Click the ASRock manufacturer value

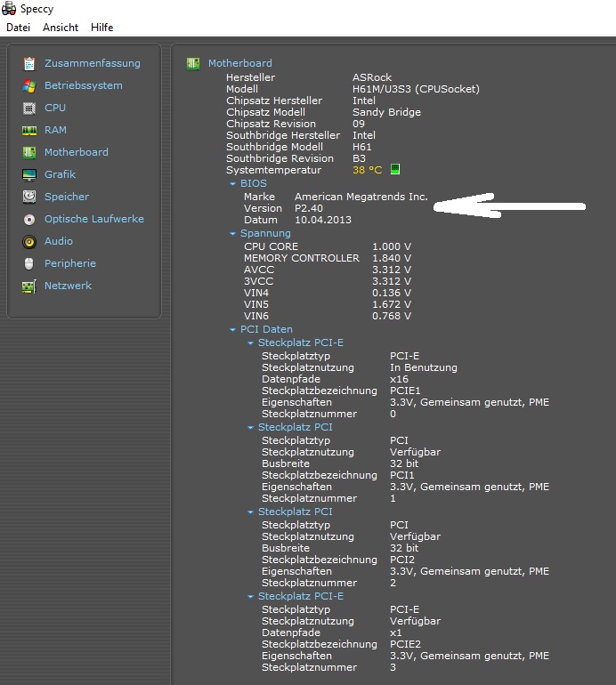click(372, 77)
